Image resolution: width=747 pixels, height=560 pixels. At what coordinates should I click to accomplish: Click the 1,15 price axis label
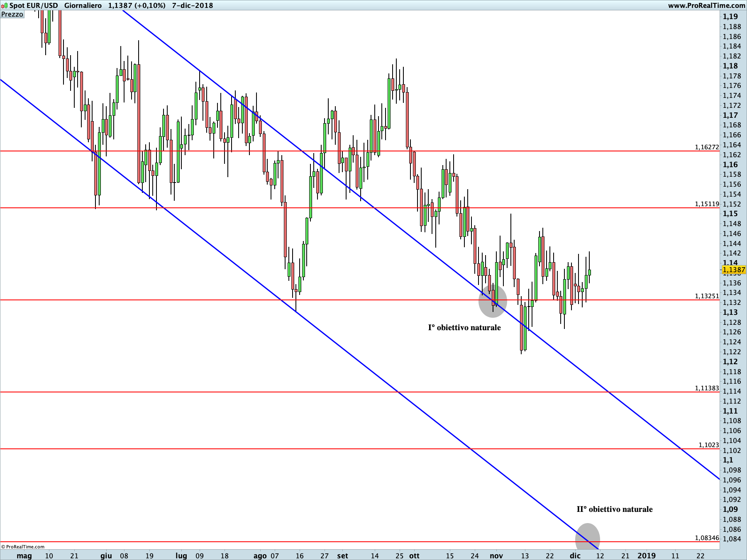click(x=730, y=214)
